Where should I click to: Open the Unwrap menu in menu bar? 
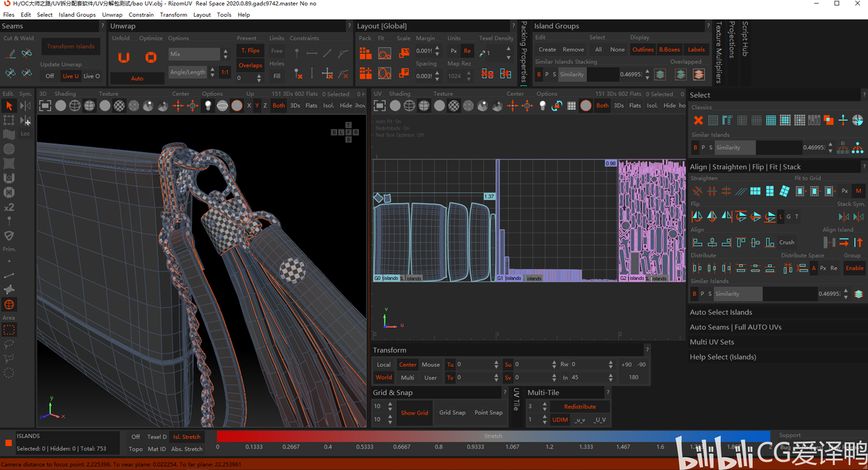click(112, 15)
